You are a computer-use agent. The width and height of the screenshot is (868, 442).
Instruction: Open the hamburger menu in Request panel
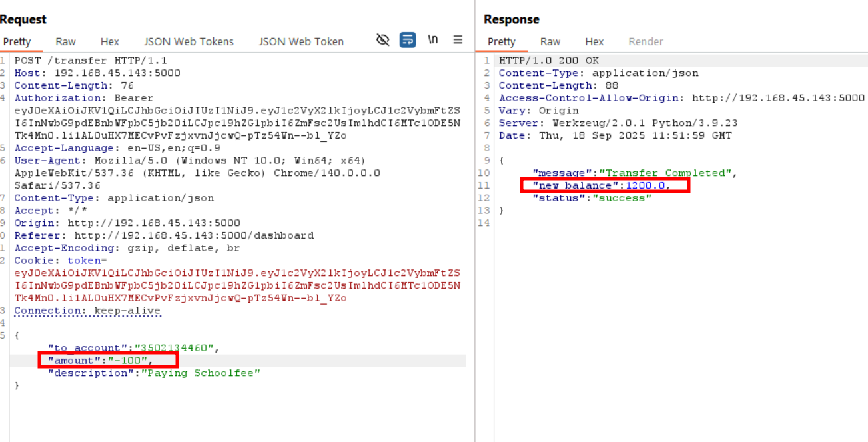458,40
